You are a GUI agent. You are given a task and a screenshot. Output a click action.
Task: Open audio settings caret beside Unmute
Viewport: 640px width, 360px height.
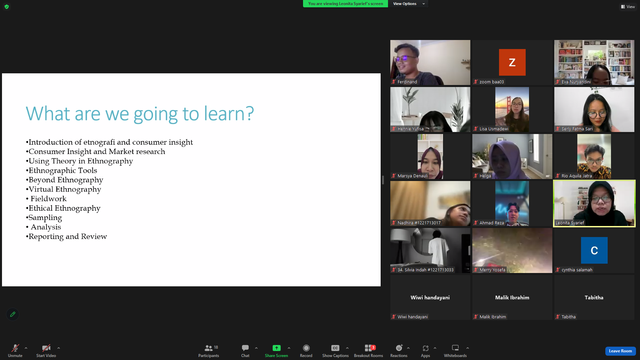point(26,348)
